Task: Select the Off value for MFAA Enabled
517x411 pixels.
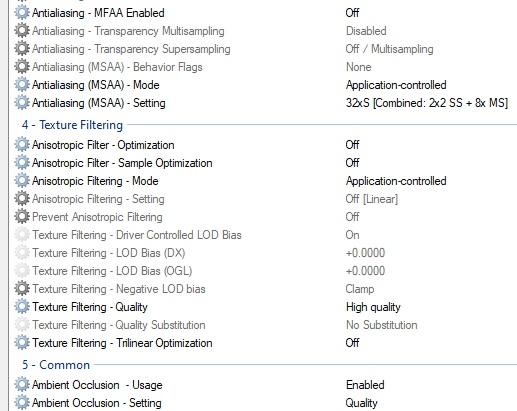Action: point(352,13)
